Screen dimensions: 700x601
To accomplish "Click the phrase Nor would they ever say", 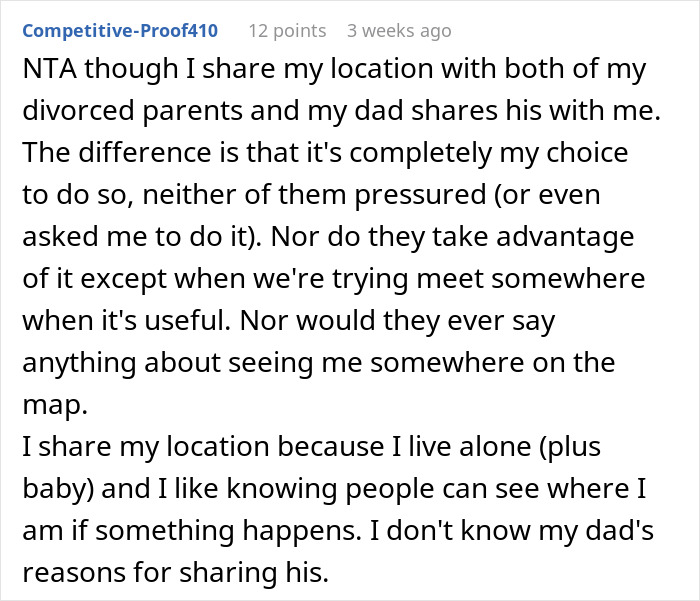I will pos(397,321).
